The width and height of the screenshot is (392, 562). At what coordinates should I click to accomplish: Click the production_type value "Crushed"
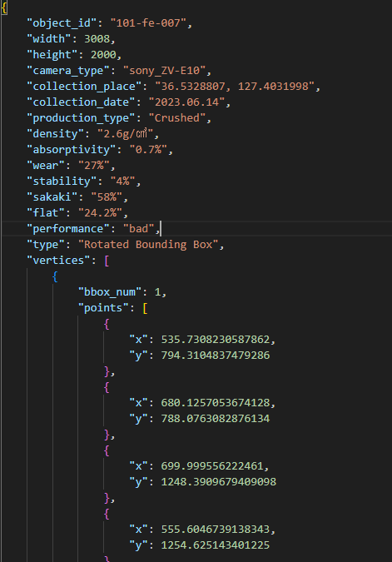coord(177,117)
